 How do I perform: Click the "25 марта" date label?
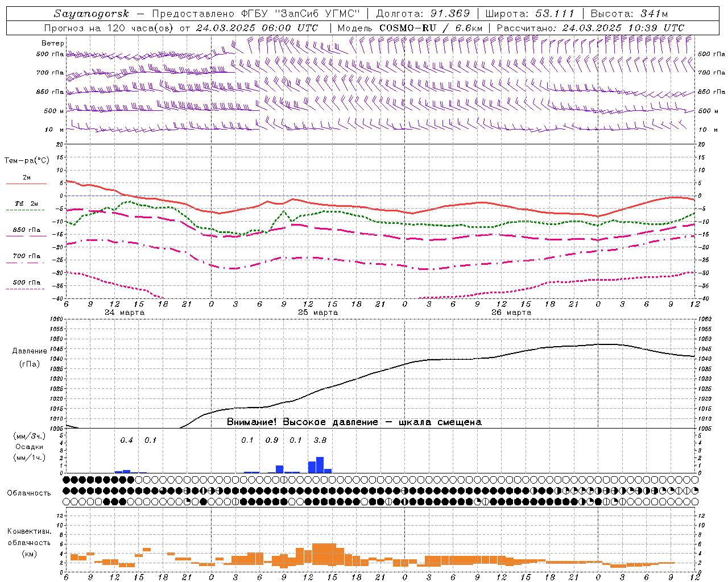pos(318,313)
